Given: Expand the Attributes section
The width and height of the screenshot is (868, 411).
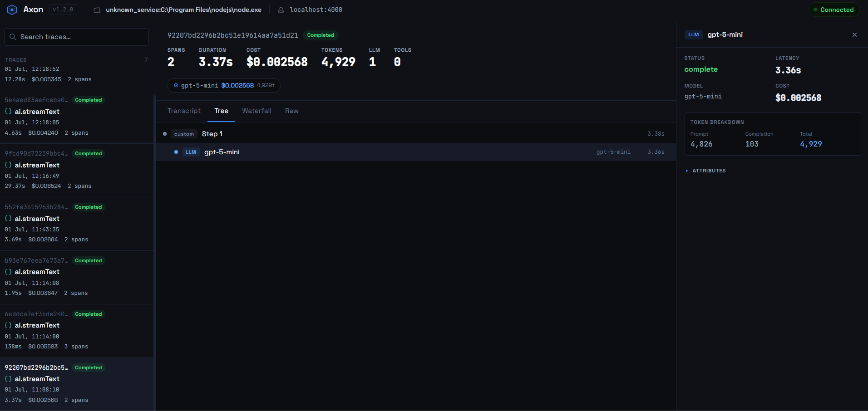Looking at the screenshot, I should click(x=706, y=171).
